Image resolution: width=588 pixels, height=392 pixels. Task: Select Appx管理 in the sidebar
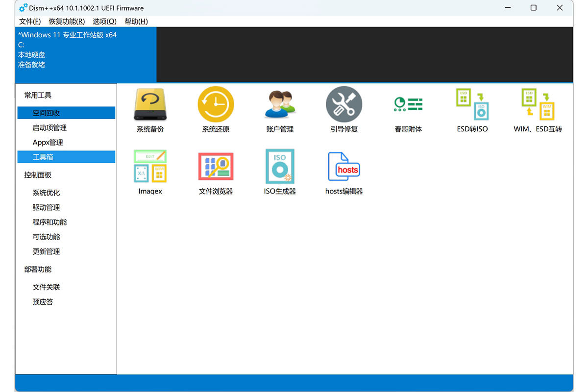(x=48, y=143)
